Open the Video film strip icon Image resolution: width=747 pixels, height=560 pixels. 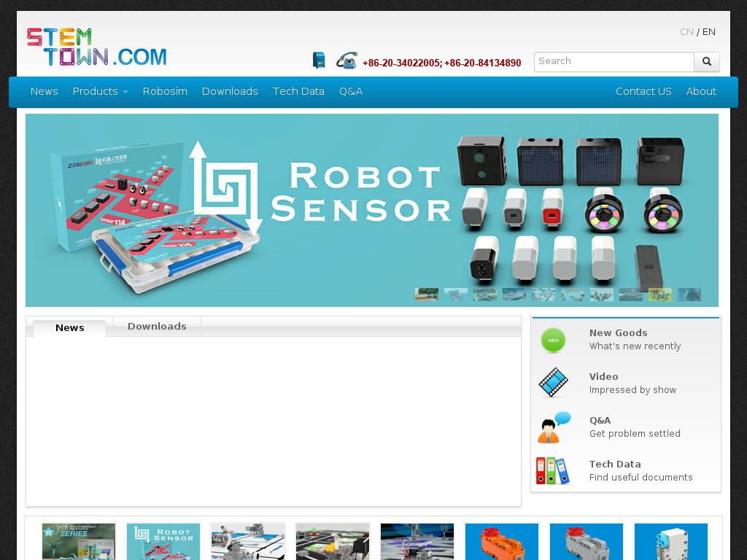point(553,383)
